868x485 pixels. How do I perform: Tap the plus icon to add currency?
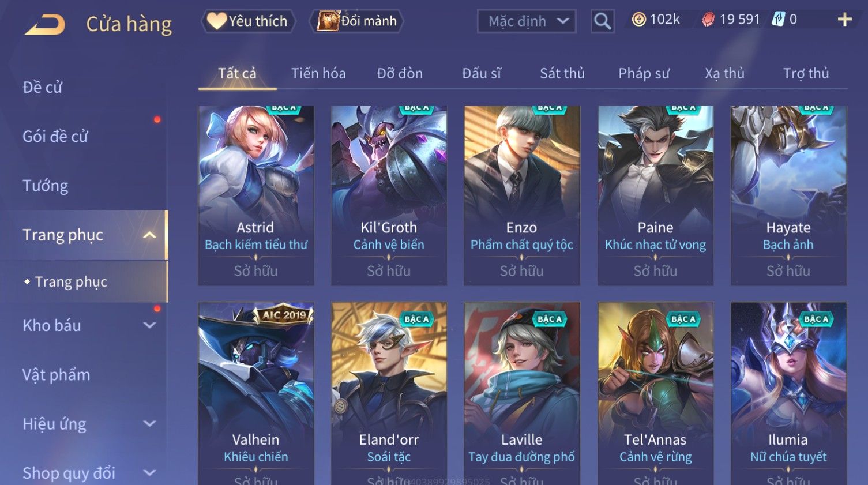tap(844, 20)
